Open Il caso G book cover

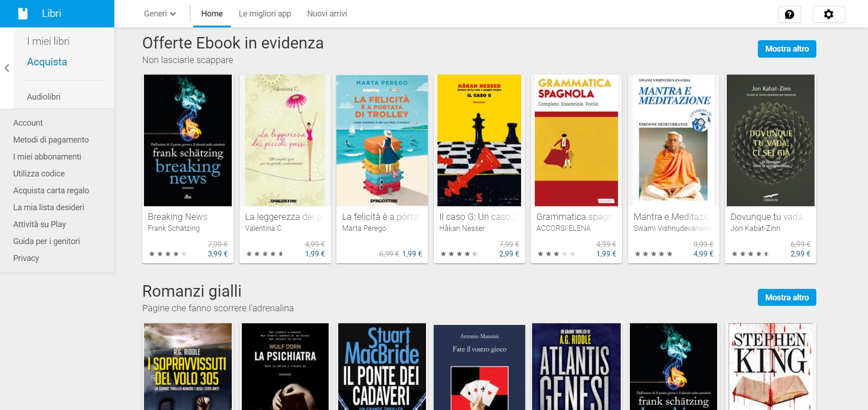tap(479, 140)
